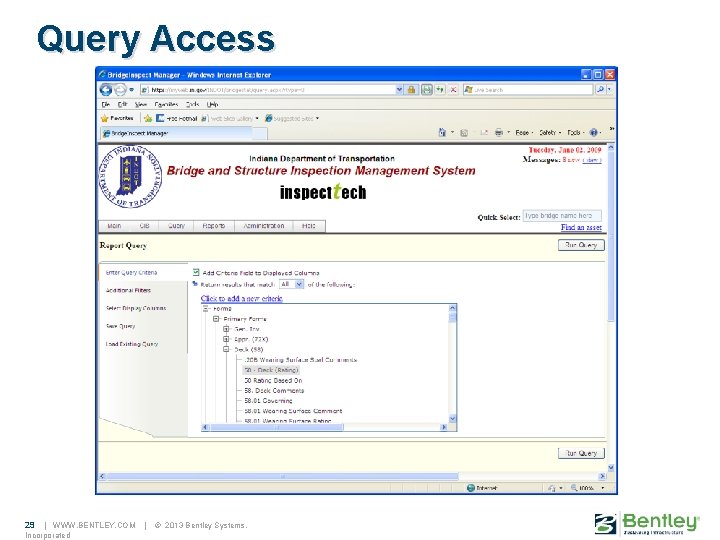Click the Find an asset link
Screen dimensions: 720x540
[581, 227]
